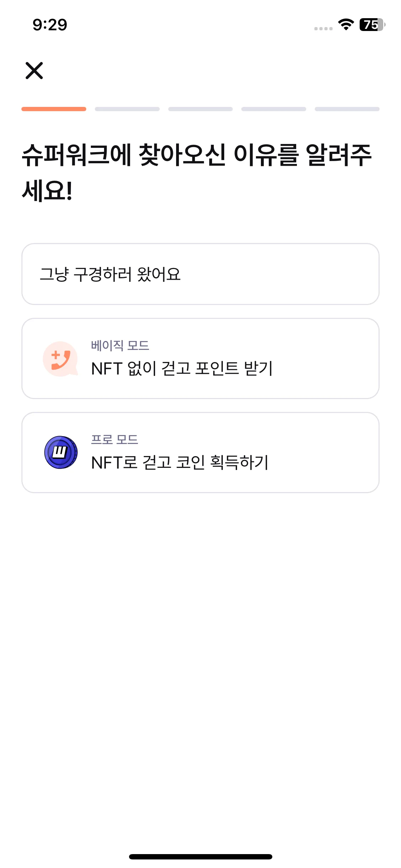Select the 그냥 구경하러 왔어요 option
Viewport: 401px width, 868px height.
click(x=200, y=274)
